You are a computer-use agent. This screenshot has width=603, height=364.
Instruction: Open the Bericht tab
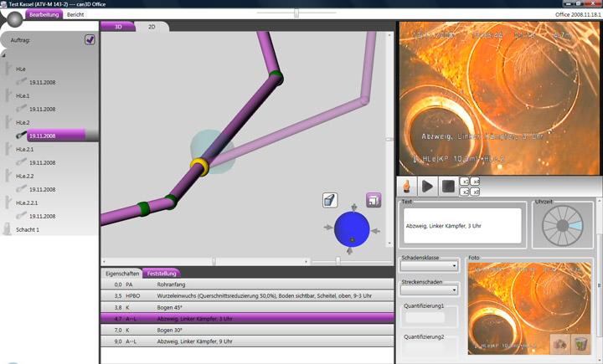[75, 15]
